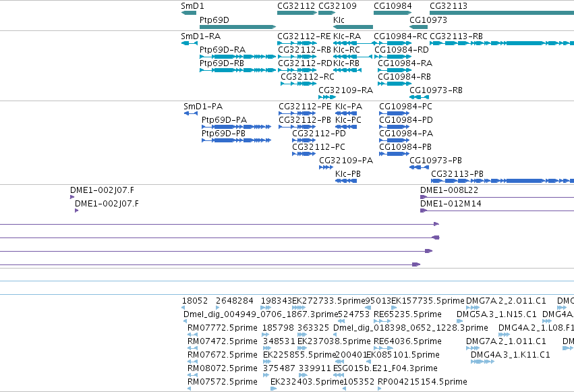This screenshot has height=392, width=574.
Task: Select transcript SmD1-RA
Action: [x=190, y=43]
